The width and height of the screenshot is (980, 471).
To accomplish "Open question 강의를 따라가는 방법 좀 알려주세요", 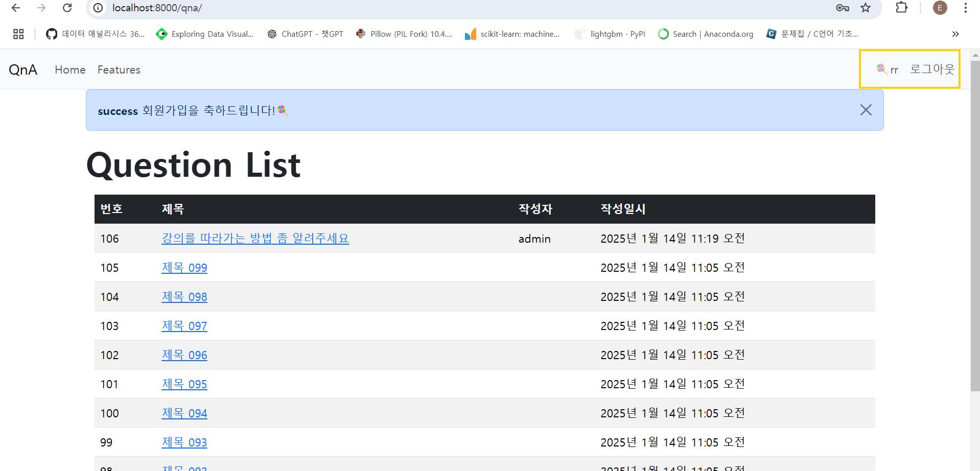I will (x=255, y=238).
